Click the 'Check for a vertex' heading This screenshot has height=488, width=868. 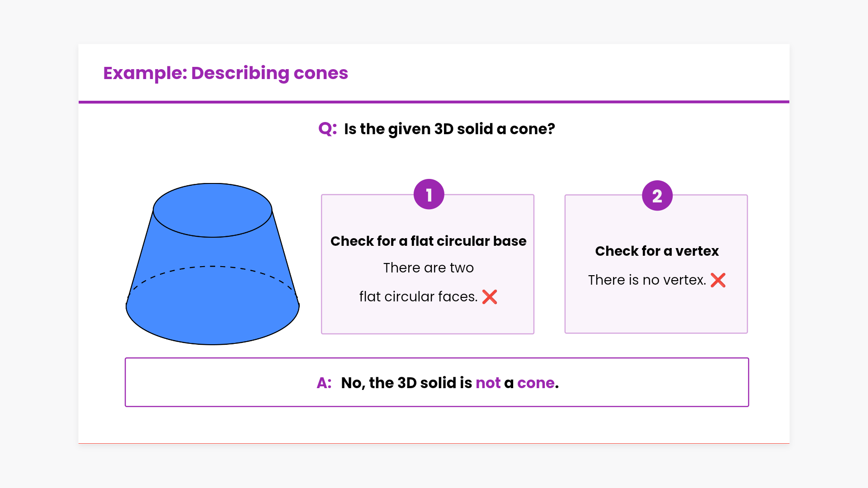[x=656, y=251]
